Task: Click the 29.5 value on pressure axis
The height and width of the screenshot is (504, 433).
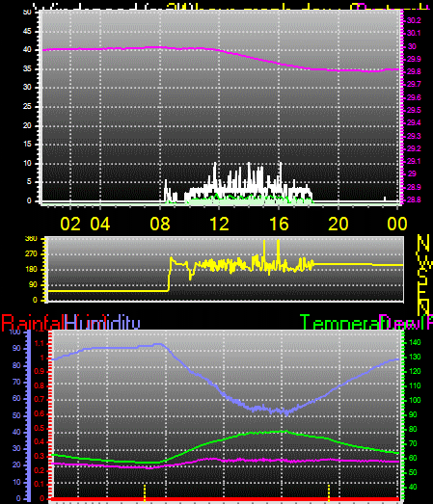Action: [x=414, y=110]
